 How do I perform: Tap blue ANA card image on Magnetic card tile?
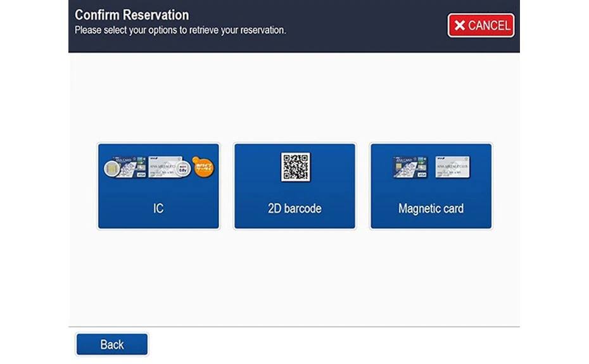[x=410, y=167]
